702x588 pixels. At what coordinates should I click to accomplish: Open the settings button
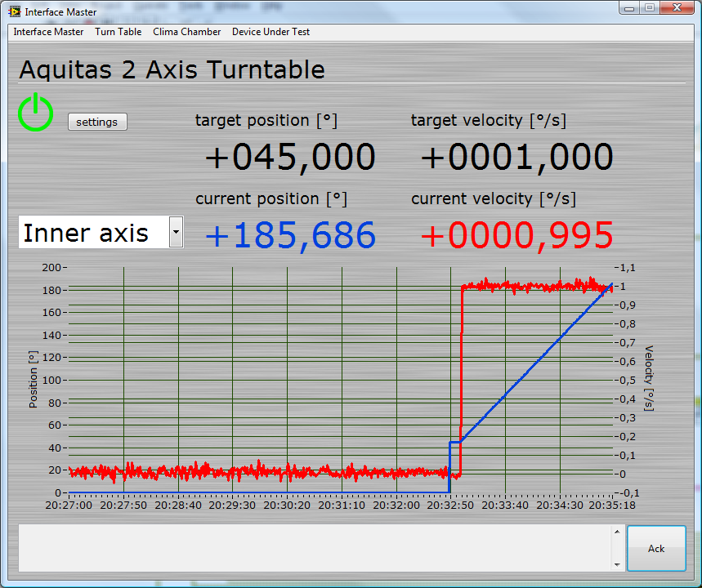pyautogui.click(x=97, y=122)
